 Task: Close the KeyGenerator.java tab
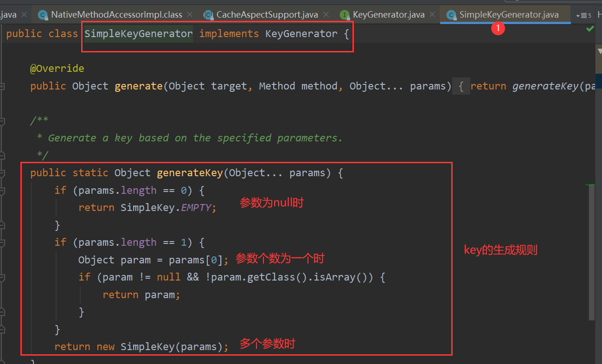pyautogui.click(x=432, y=14)
